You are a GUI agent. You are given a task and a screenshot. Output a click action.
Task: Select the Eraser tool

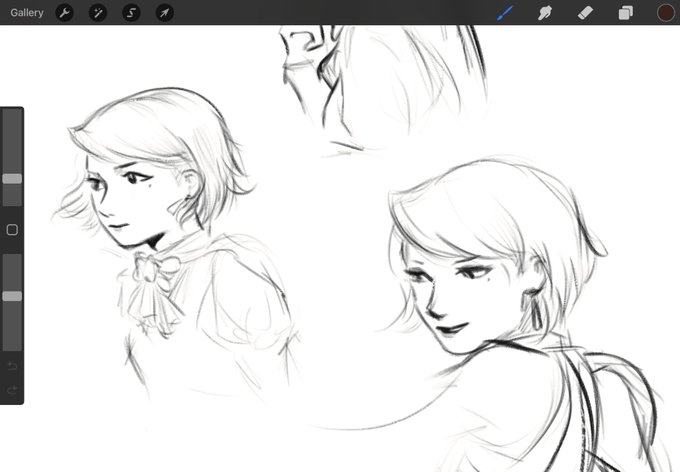tap(585, 13)
